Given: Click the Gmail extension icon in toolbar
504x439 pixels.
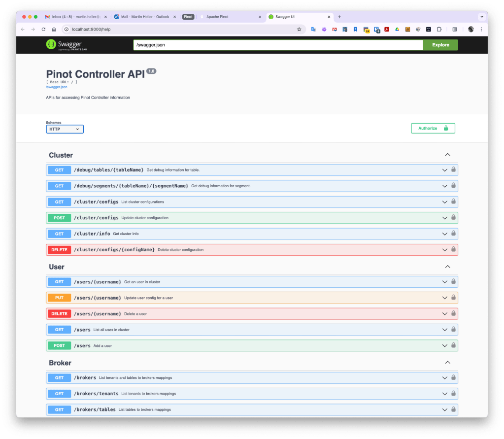Looking at the screenshot, I should [x=335, y=30].
